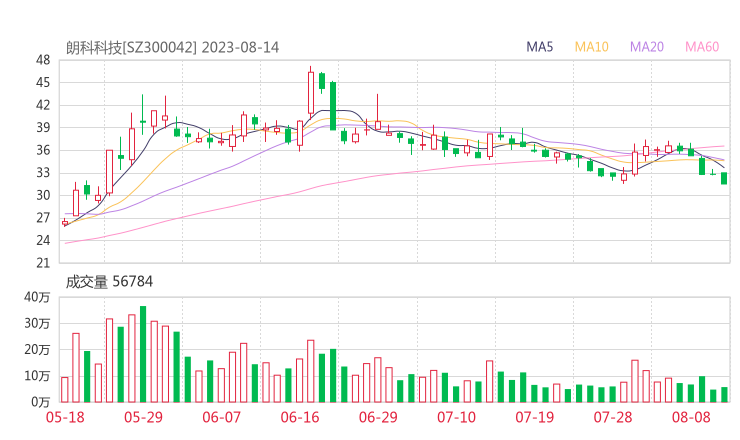This screenshot has height=440, width=740.
Task: Click the MA60 legend label
Action: tap(702, 47)
